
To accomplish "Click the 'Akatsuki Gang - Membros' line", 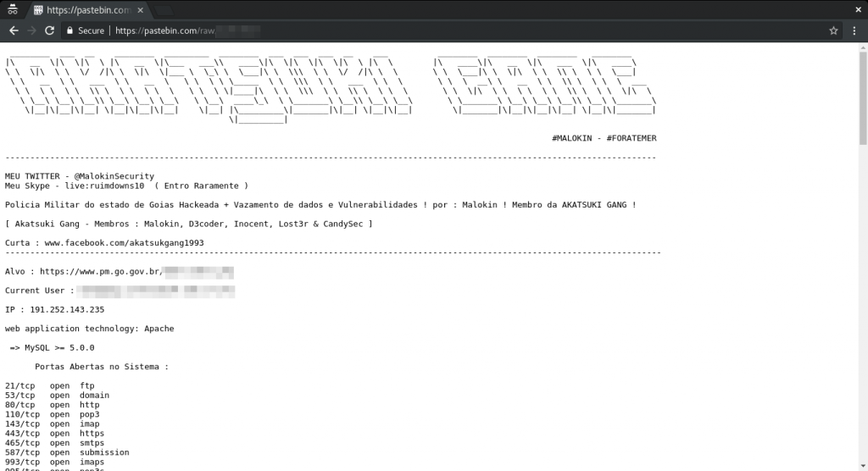I will point(189,224).
